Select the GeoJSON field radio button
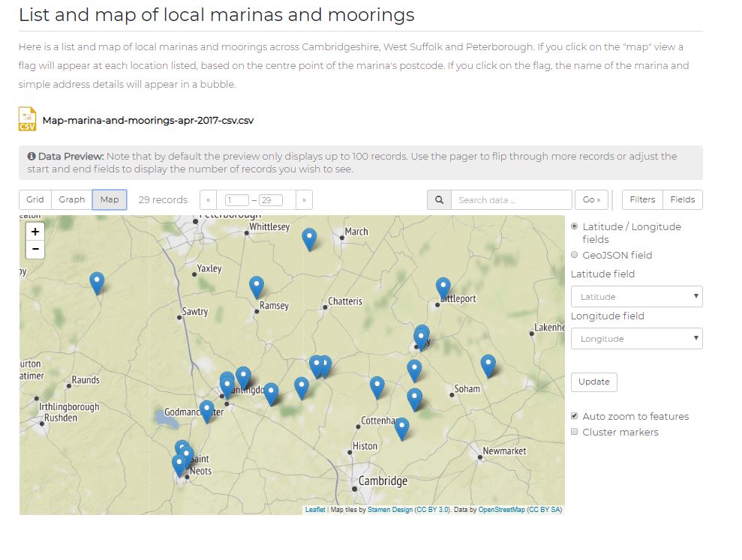 click(x=575, y=255)
